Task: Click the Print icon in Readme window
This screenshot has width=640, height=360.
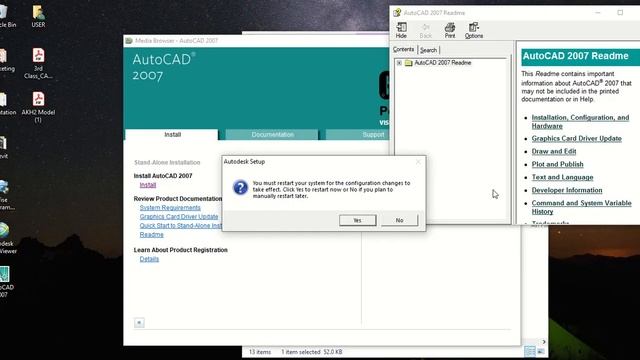Action: click(x=450, y=31)
